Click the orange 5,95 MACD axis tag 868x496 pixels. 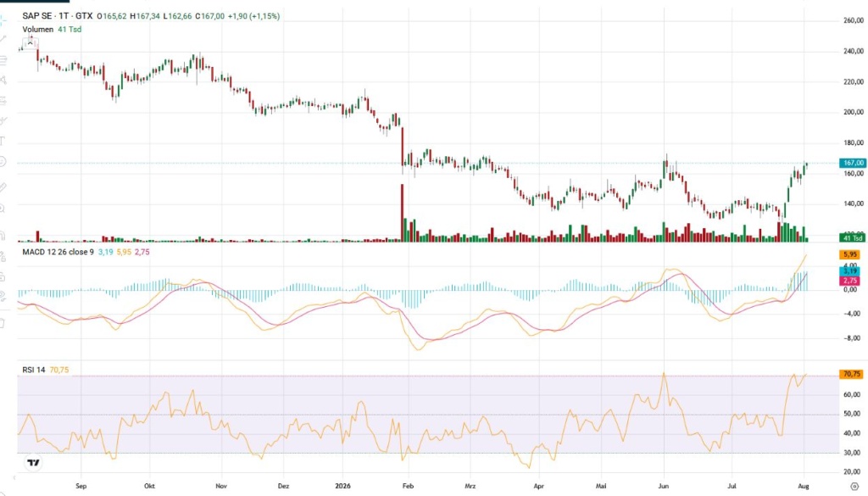pos(849,254)
